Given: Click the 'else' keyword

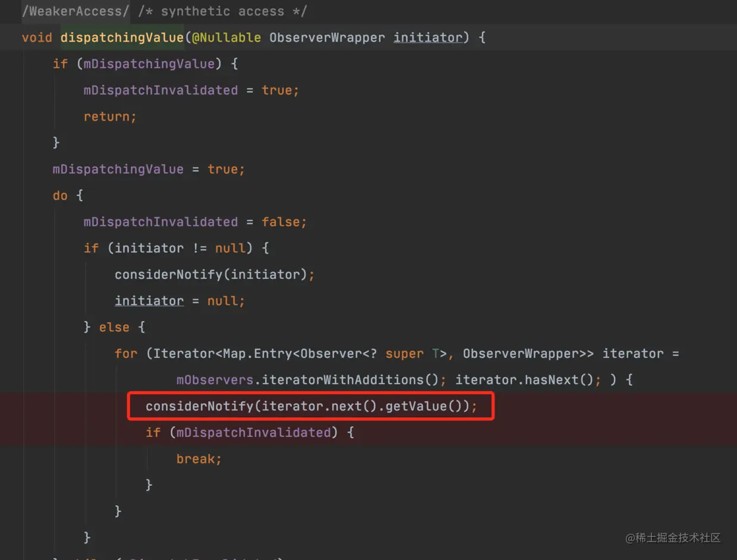Looking at the screenshot, I should click(114, 327).
